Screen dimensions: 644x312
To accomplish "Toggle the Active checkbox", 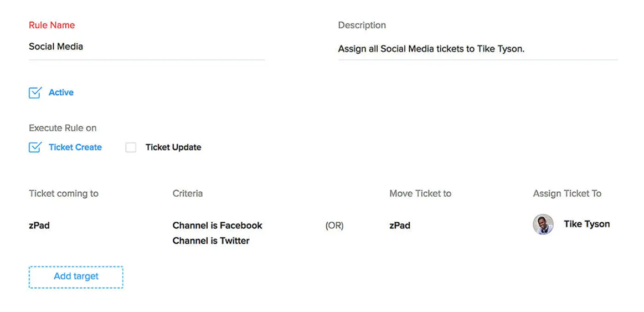I will (x=35, y=93).
